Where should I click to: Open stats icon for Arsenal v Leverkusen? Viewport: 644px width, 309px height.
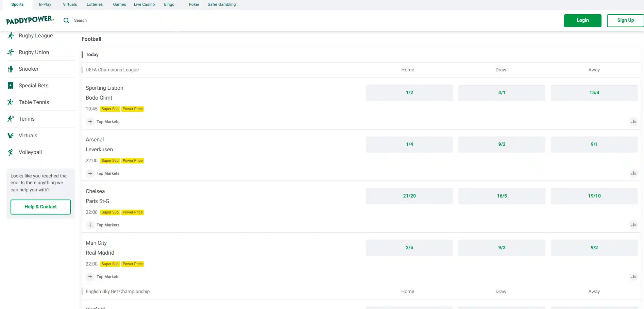click(x=633, y=173)
